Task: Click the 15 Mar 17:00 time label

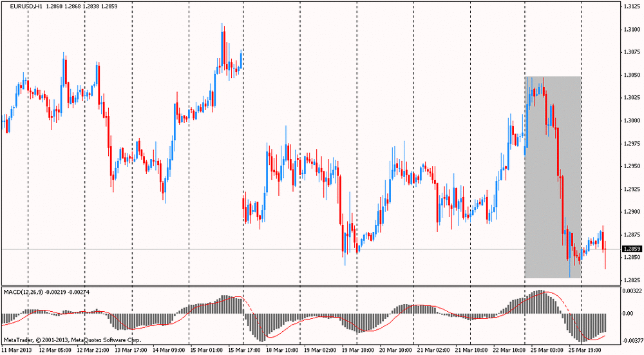Action: click(245, 350)
